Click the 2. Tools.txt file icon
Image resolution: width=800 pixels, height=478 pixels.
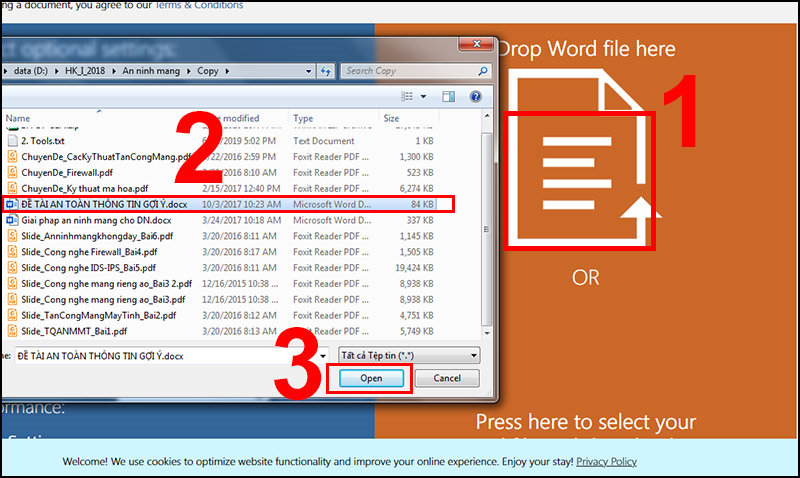tap(12, 140)
